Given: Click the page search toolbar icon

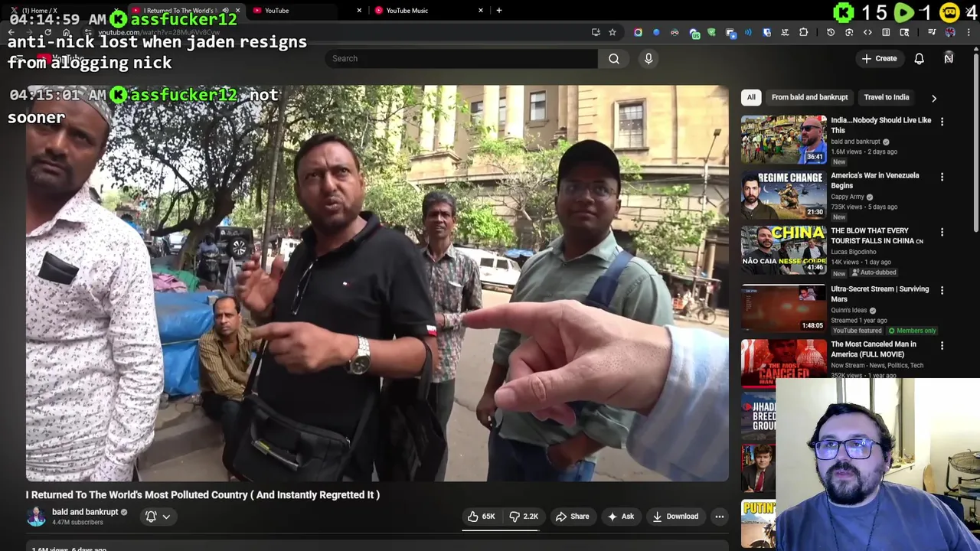Looking at the screenshot, I should click(904, 32).
